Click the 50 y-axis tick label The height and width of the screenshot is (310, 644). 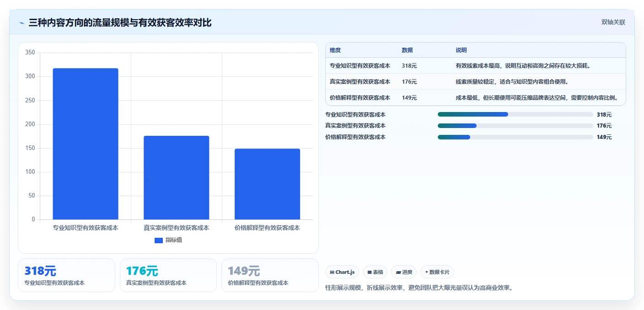[32, 196]
